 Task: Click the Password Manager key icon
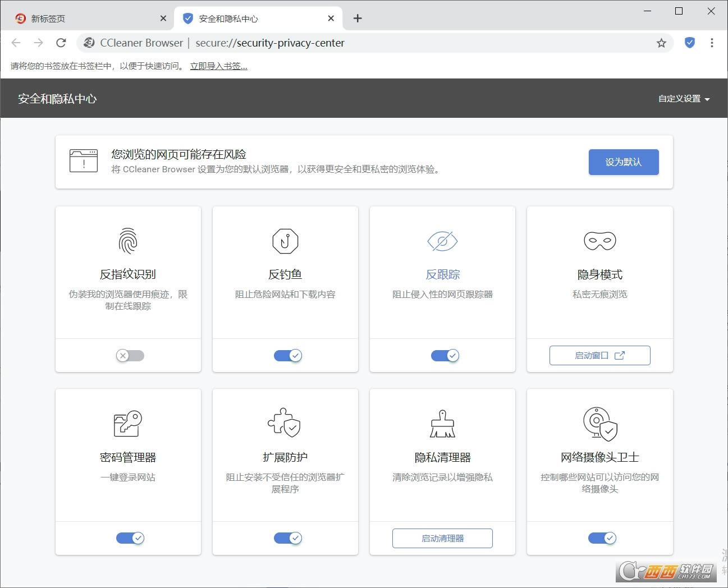[128, 424]
